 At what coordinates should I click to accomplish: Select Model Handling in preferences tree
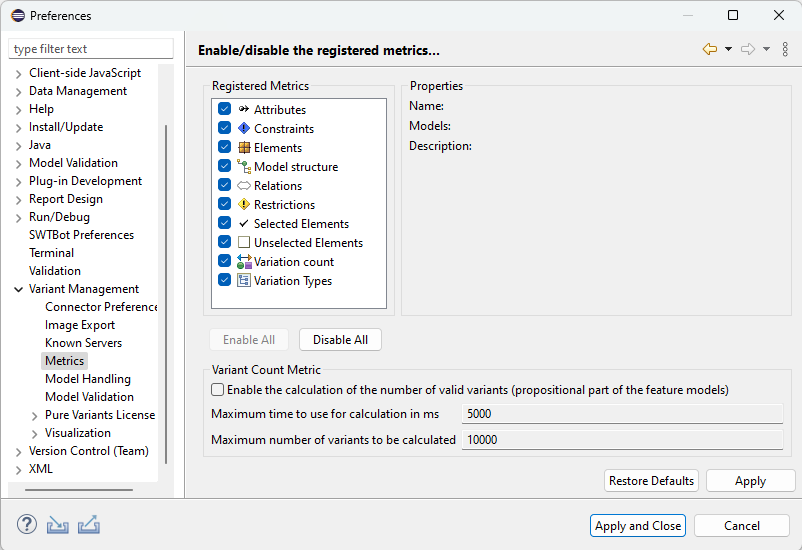[87, 379]
